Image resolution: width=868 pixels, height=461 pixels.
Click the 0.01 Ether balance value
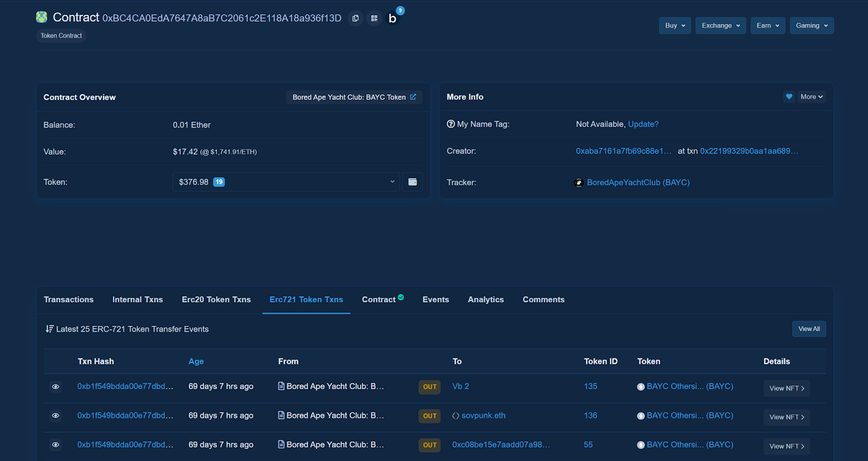(x=192, y=125)
